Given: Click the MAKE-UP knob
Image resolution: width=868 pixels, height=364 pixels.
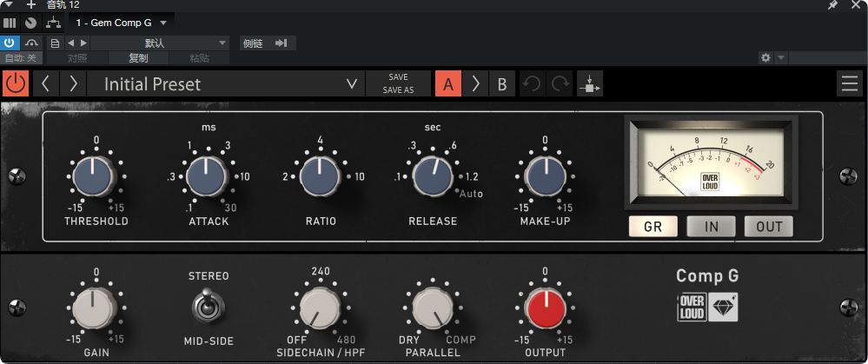Looking at the screenshot, I should click(x=546, y=176).
